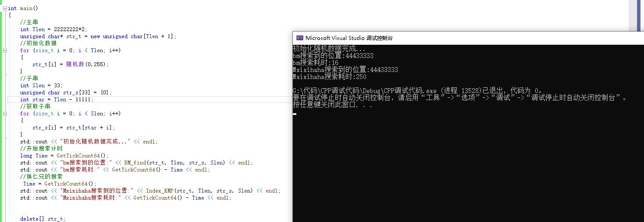Open the debug console window icon menu
Screen dimensions: 644x222
pos(299,38)
